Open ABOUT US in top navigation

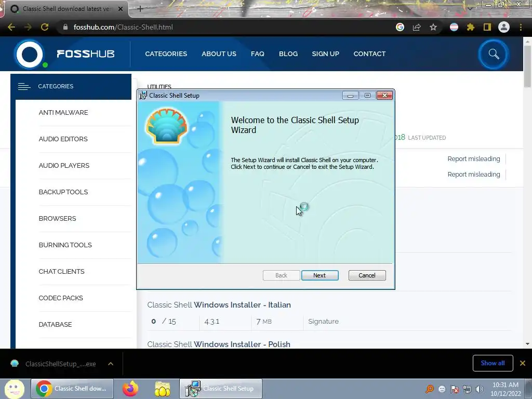(x=219, y=54)
